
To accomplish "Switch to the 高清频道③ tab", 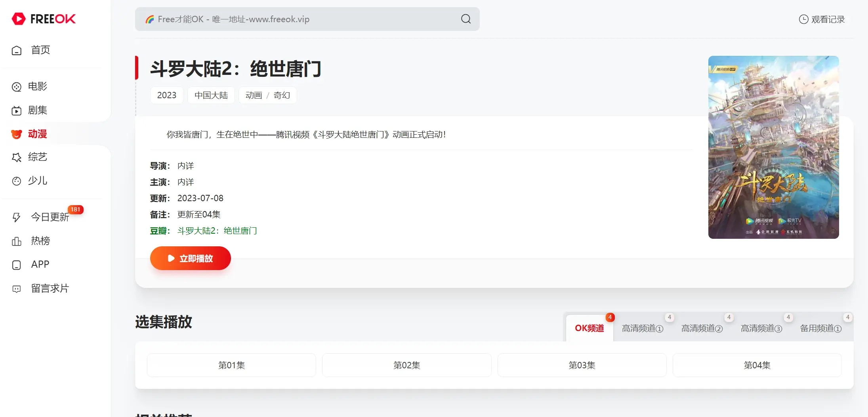I will (x=761, y=328).
